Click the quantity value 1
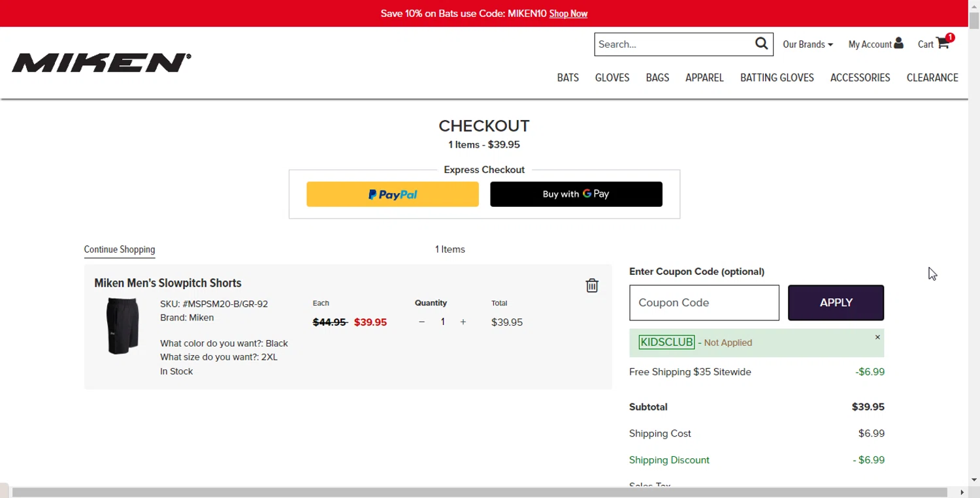Viewport: 980px width, 498px height. [x=442, y=322]
